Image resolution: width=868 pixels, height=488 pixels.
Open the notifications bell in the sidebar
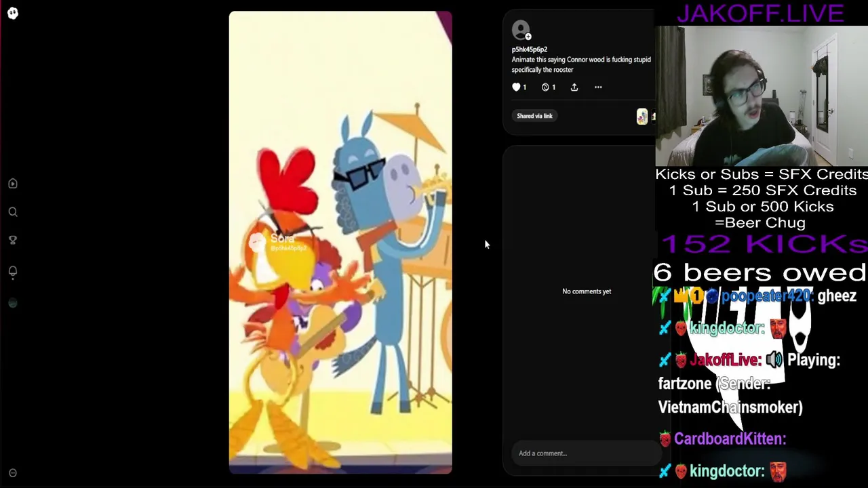[13, 272]
